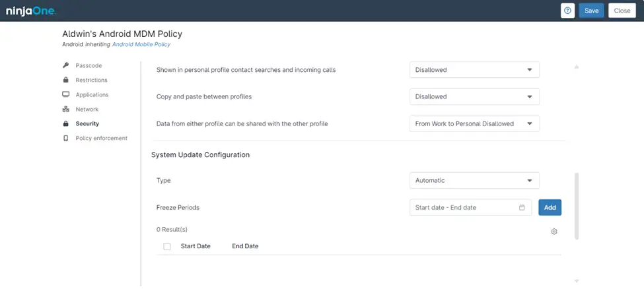This screenshot has height=305, width=644.
Task: Click the Copy and paste between profiles label
Action: pos(204,97)
